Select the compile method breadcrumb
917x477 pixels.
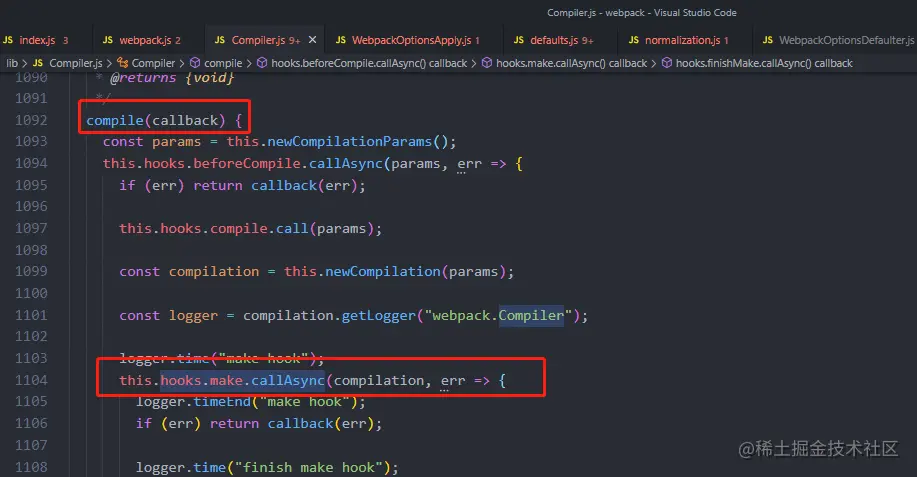tap(223, 63)
